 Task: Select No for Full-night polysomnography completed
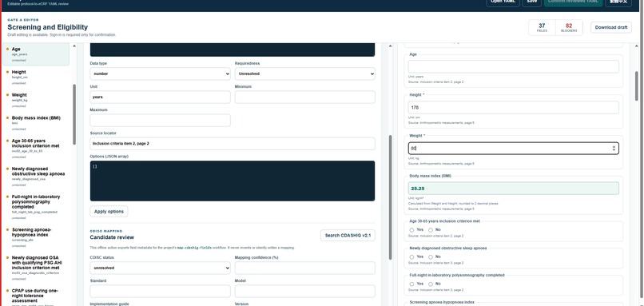pyautogui.click(x=431, y=284)
